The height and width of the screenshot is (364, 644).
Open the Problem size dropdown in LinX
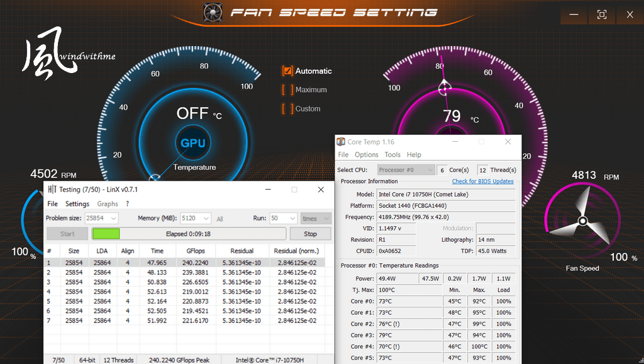coord(101,218)
